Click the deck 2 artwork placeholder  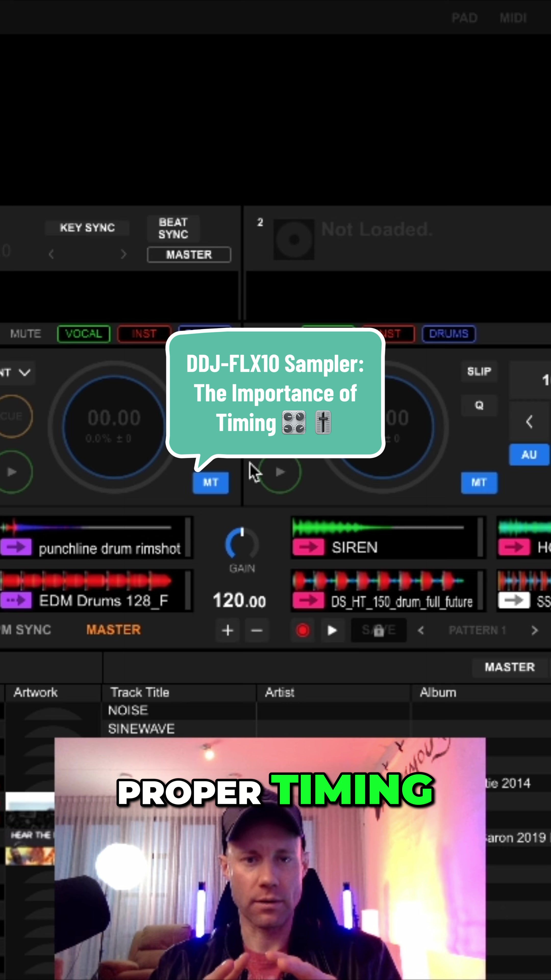coord(294,239)
